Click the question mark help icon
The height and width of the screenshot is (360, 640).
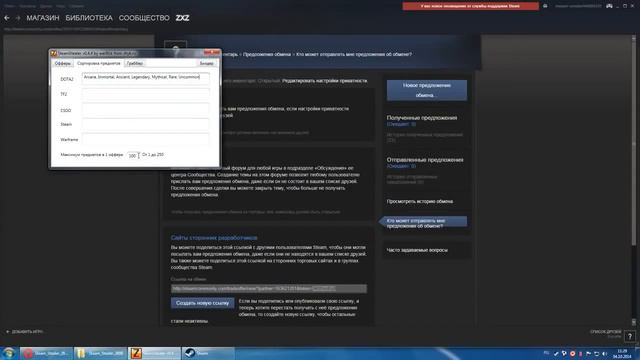[630, 336]
